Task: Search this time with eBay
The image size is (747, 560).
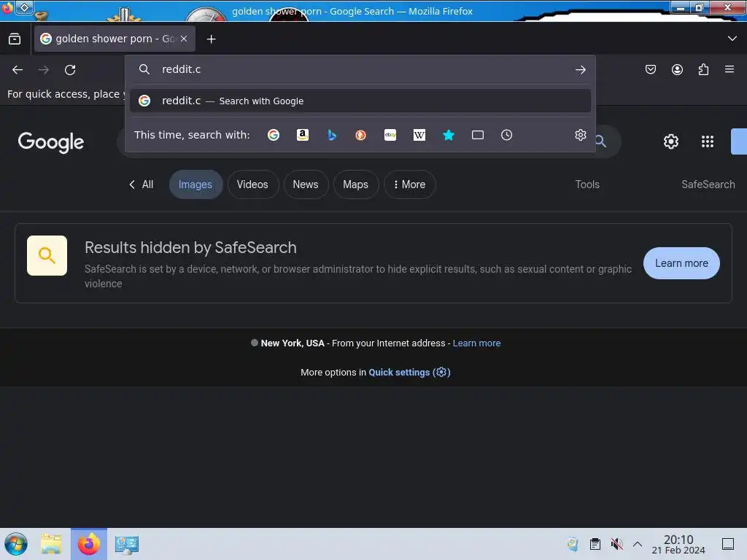Action: click(x=390, y=135)
